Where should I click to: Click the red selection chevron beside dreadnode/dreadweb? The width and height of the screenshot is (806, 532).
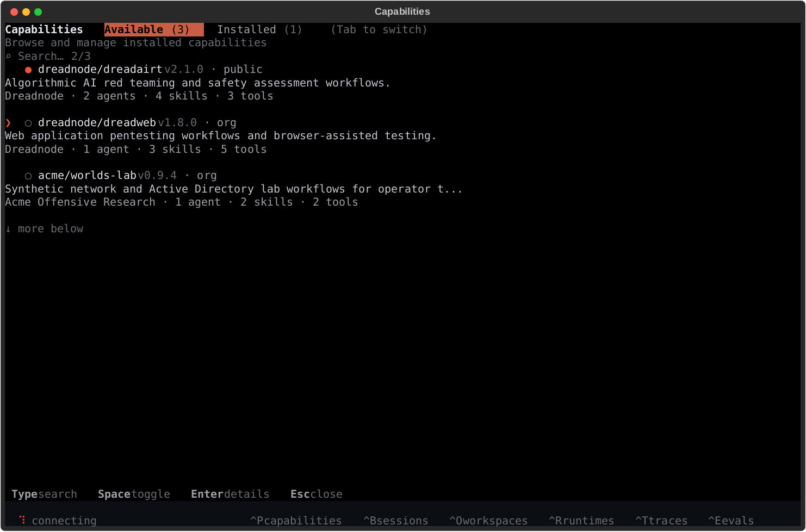click(x=8, y=122)
